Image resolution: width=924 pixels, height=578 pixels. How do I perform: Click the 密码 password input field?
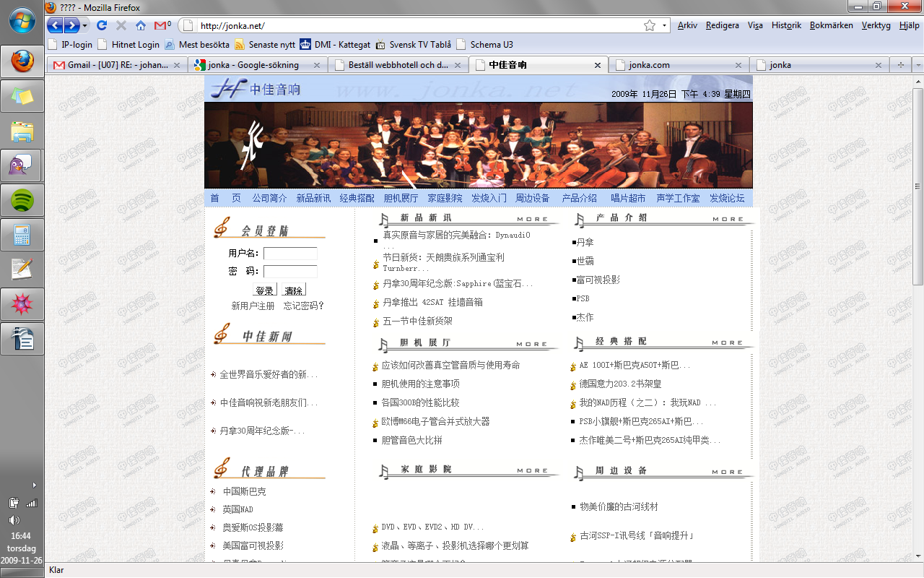pos(290,272)
